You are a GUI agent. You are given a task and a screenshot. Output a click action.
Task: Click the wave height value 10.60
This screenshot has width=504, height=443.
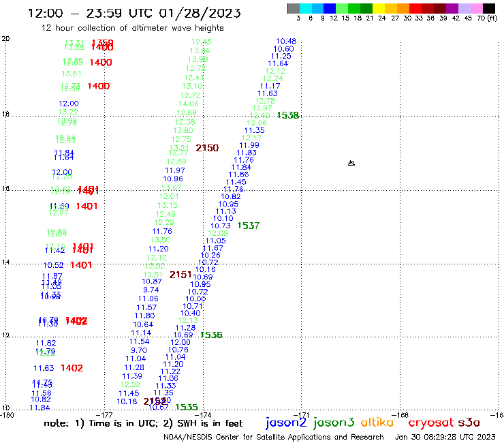(283, 49)
